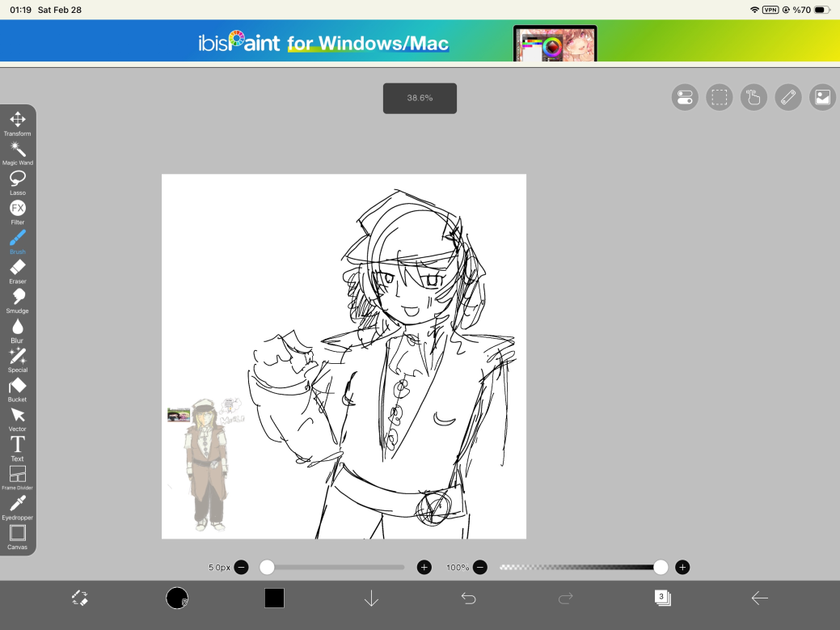Image resolution: width=840 pixels, height=630 pixels.
Task: Toggle the stabilizer switch icon
Action: pyautogui.click(x=685, y=98)
